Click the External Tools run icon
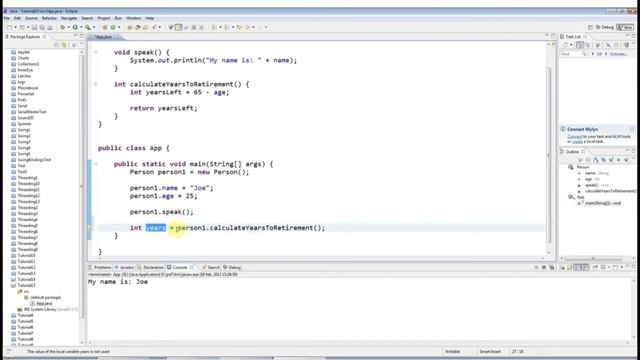This screenshot has width=640, height=360. click(87, 27)
